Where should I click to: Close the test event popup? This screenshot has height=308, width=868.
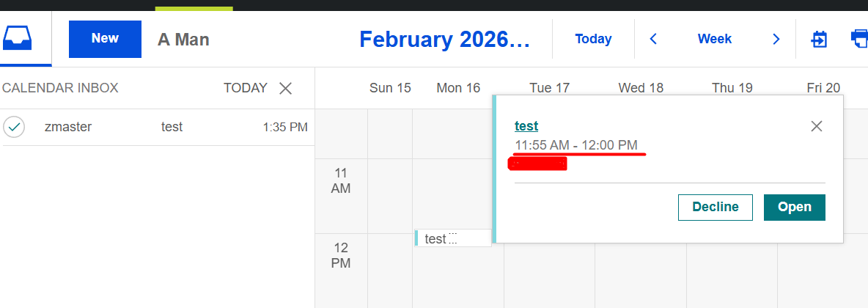[x=817, y=126]
